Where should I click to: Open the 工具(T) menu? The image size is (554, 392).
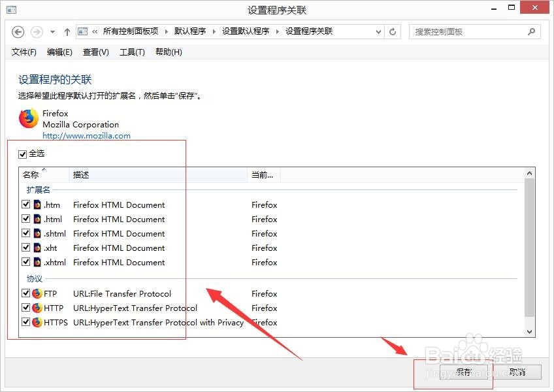(132, 52)
